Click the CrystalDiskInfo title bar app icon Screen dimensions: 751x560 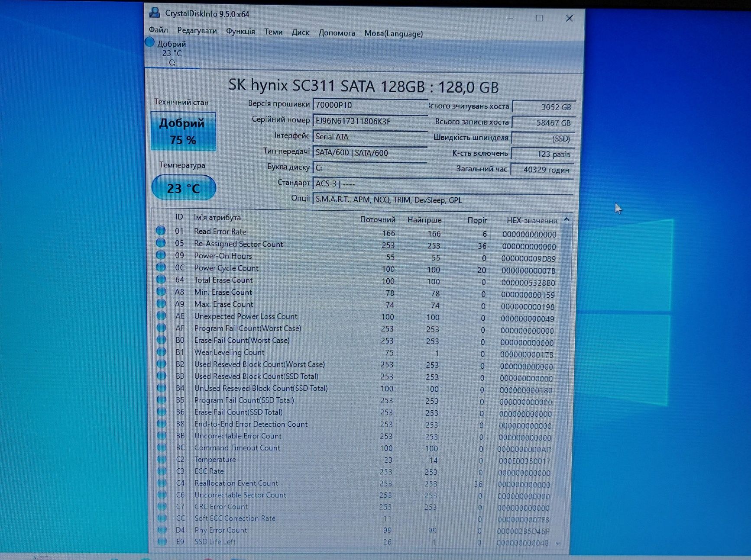pyautogui.click(x=155, y=12)
